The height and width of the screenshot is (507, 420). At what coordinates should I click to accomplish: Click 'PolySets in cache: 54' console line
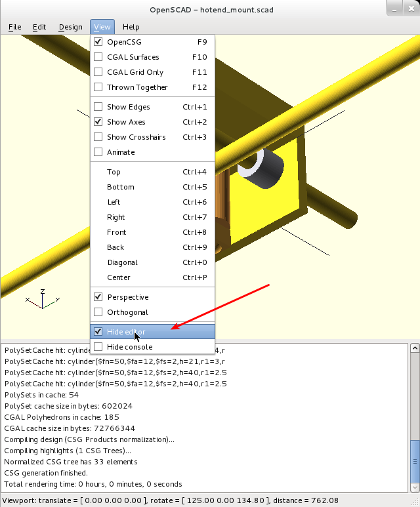(x=41, y=395)
